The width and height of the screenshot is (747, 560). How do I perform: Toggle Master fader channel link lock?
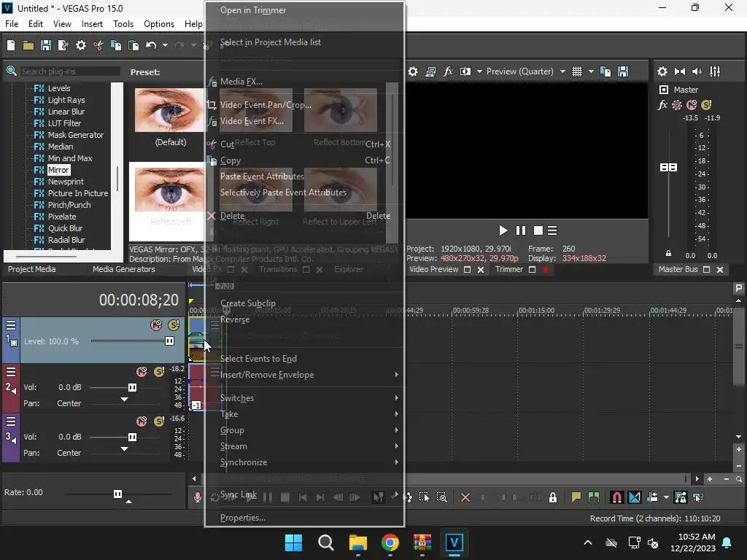[x=668, y=253]
